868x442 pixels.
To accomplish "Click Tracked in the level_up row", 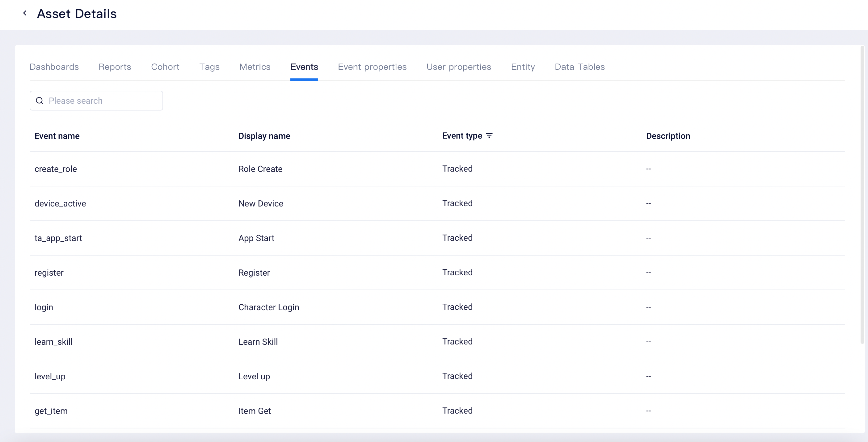I will click(x=457, y=376).
